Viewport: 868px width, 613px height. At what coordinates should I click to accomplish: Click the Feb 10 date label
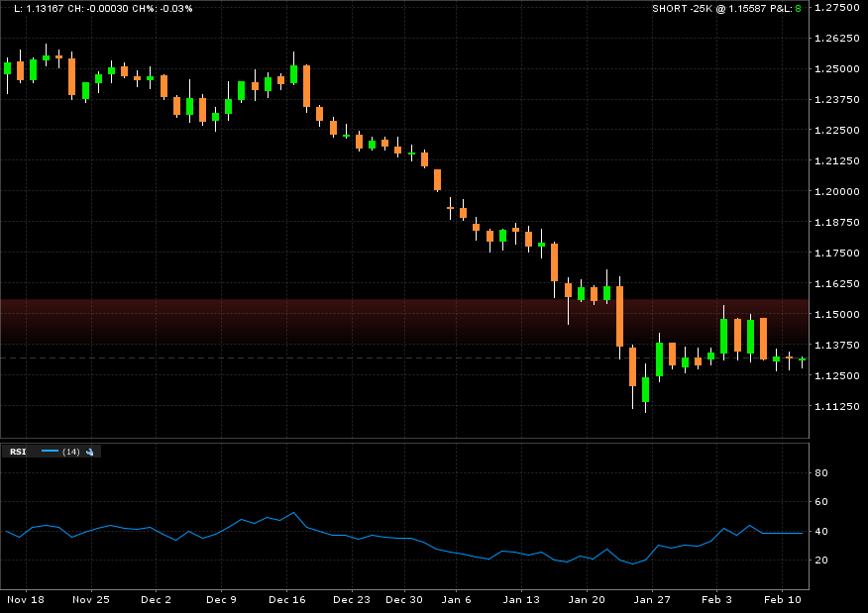click(x=783, y=600)
